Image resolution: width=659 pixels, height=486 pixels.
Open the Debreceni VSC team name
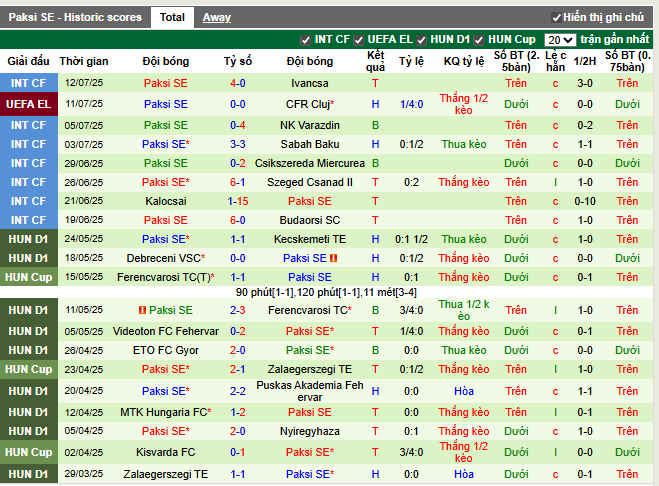163,258
